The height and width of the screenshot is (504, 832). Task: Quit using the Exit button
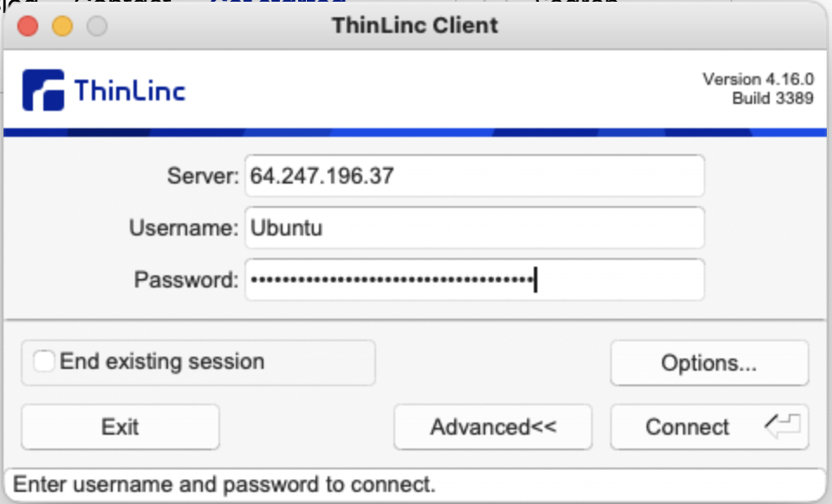(120, 427)
